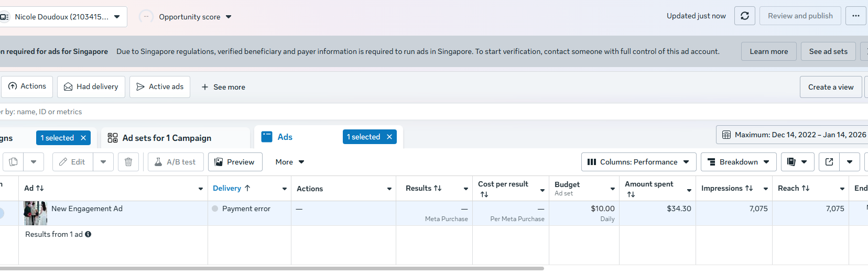Screen dimensions: 868x274
Task: Remove the campaigns 1 selected filter
Action: [83, 138]
